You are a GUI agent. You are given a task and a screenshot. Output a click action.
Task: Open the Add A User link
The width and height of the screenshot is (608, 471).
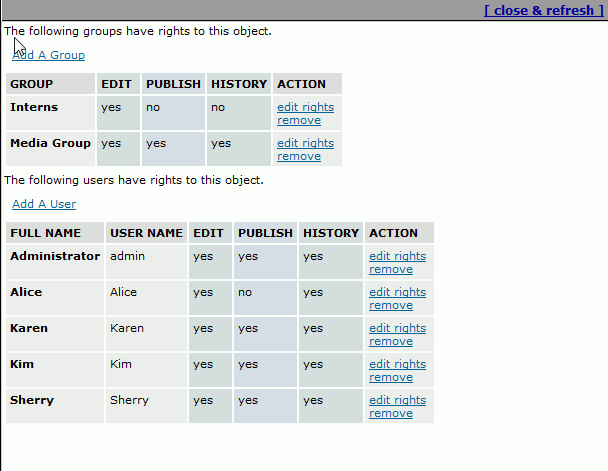pos(44,204)
